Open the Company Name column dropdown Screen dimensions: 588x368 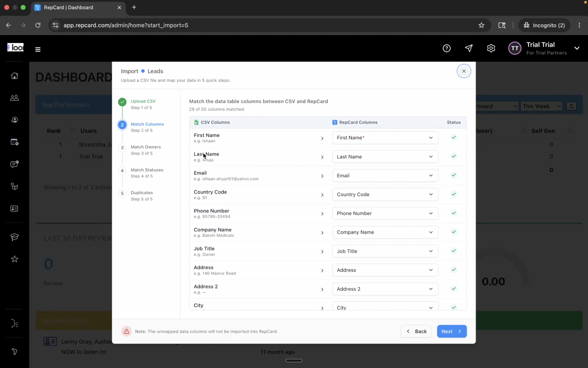click(385, 232)
